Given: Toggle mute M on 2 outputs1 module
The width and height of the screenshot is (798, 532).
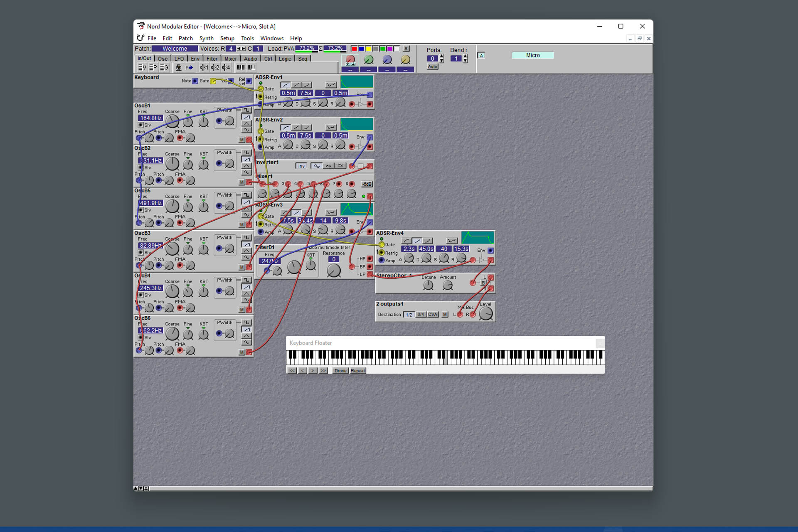Looking at the screenshot, I should coord(445,315).
